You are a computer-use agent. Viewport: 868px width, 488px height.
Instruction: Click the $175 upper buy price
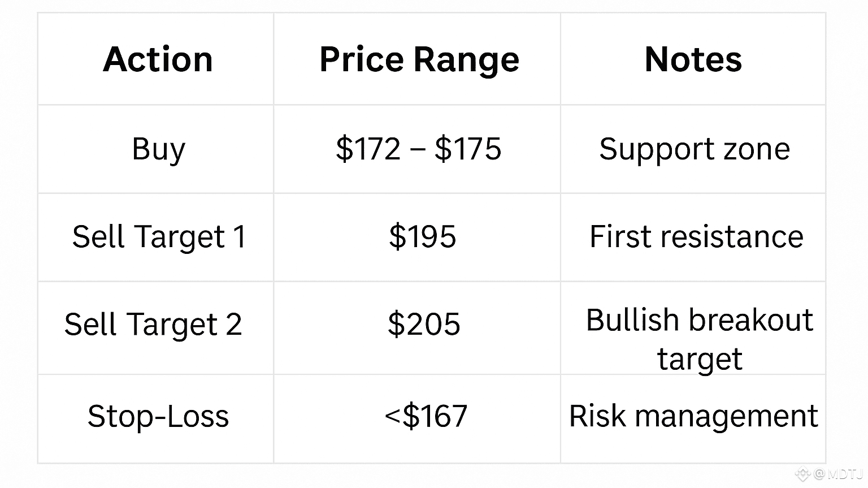467,149
